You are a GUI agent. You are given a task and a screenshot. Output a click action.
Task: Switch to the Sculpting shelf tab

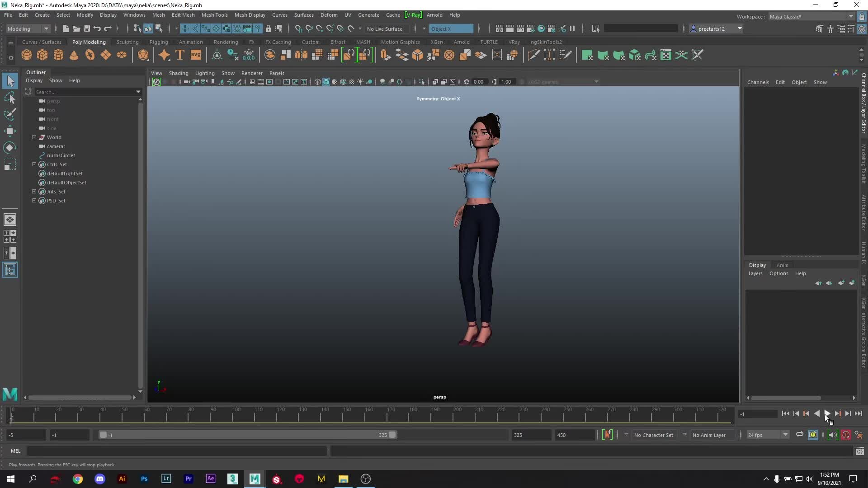tap(127, 42)
